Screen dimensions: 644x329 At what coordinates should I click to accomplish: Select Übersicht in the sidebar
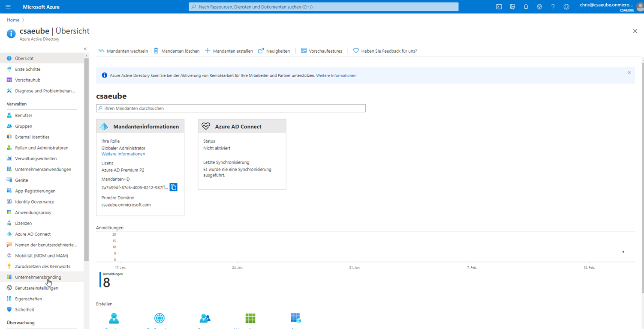coord(42,58)
